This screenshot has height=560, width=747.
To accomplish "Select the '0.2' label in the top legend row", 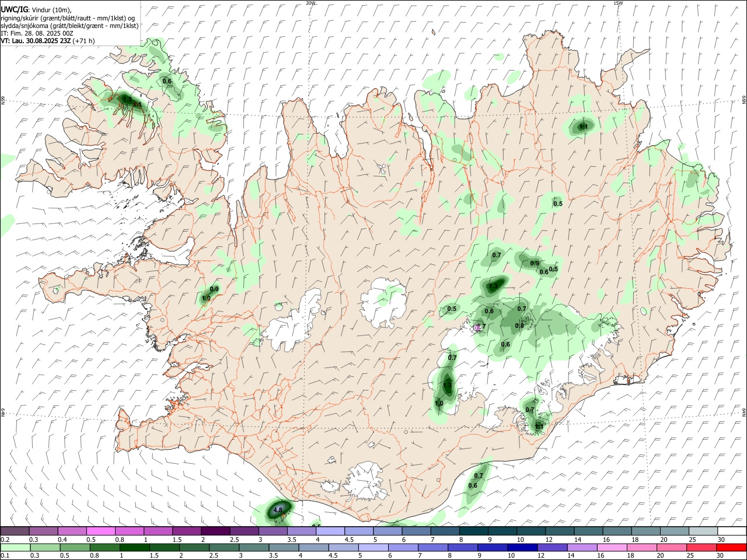I will tap(5, 540).
